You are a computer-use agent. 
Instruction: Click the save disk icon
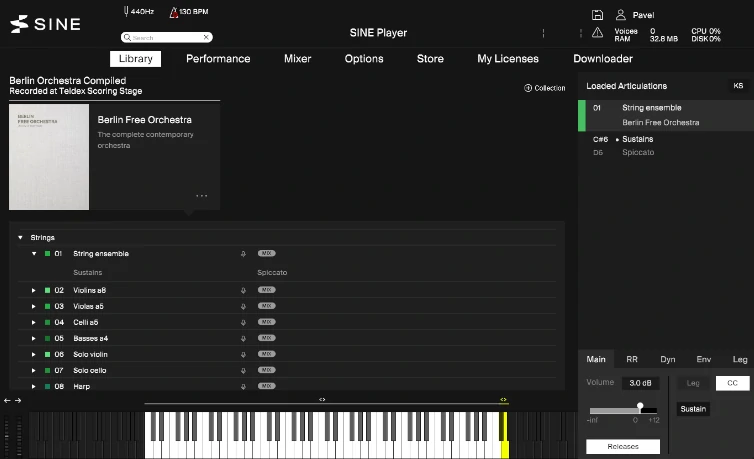[x=597, y=15]
